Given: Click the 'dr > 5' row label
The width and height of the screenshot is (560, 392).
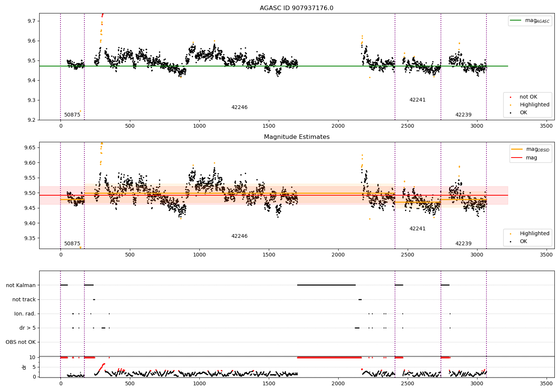Looking at the screenshot, I should click(x=28, y=328).
